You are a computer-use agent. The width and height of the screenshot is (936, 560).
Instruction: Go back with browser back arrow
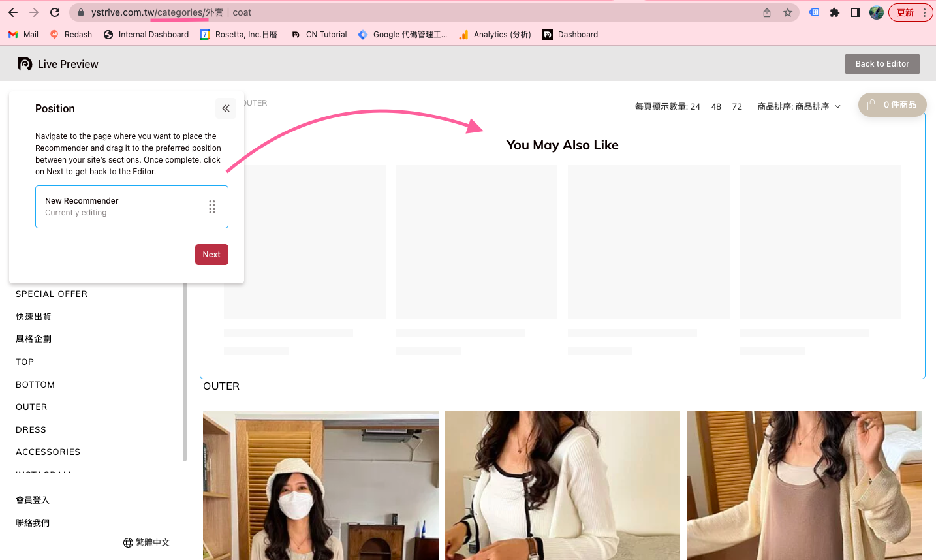(x=13, y=12)
